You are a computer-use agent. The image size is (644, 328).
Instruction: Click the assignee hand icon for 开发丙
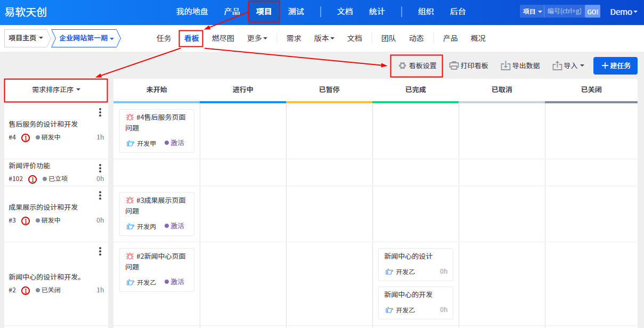[131, 226]
